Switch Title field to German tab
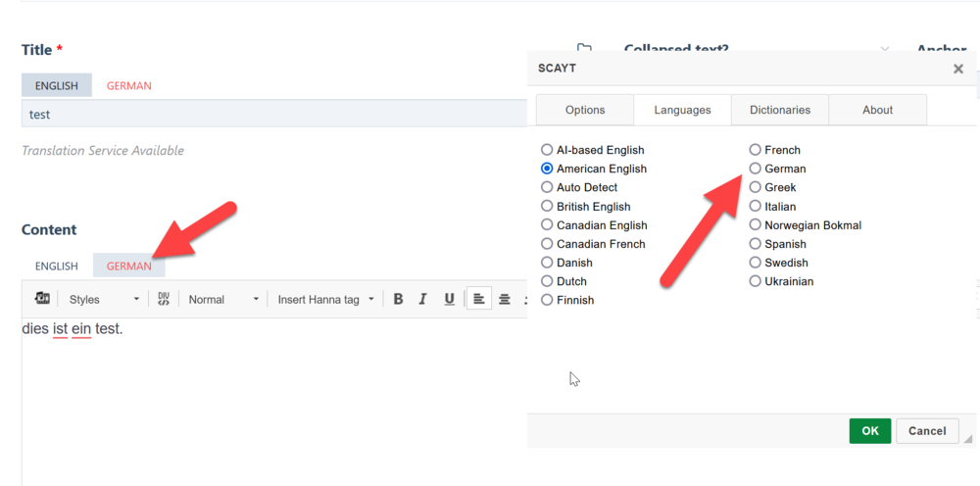The image size is (980, 486). tap(128, 85)
